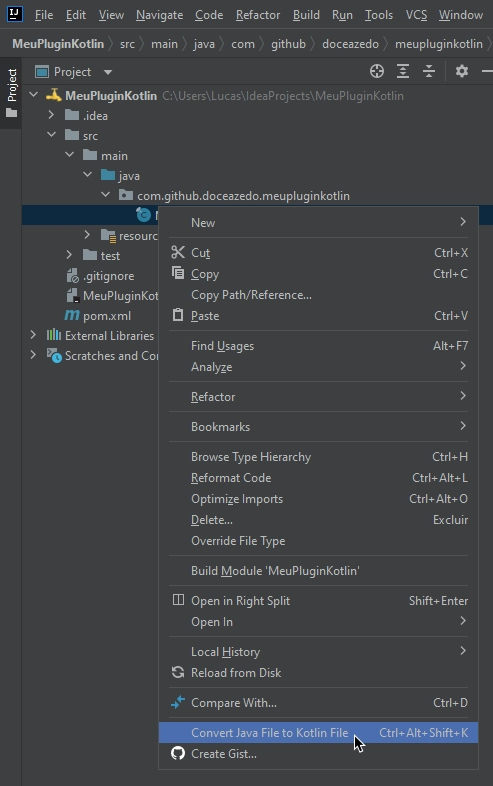
Task: Expand the .idea folder chevron
Action: click(x=51, y=115)
